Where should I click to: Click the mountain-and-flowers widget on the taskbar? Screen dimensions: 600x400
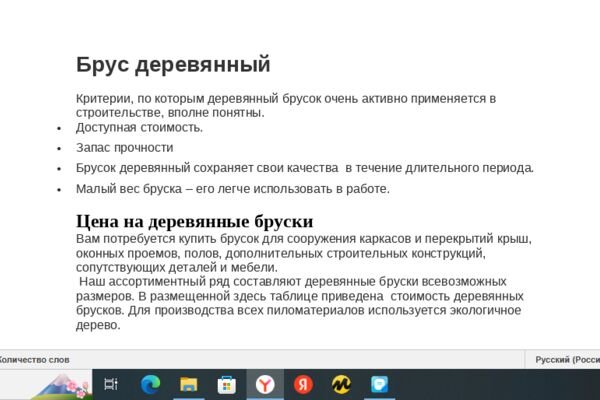point(63,386)
